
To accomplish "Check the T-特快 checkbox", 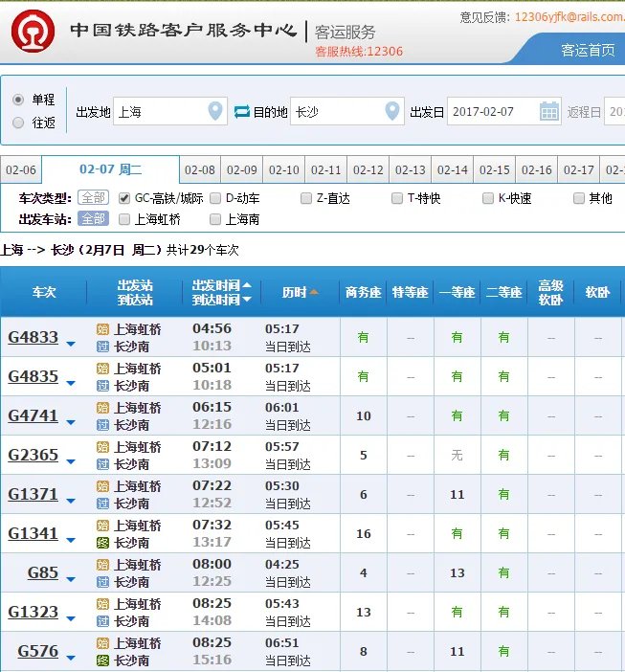I will click(397, 198).
